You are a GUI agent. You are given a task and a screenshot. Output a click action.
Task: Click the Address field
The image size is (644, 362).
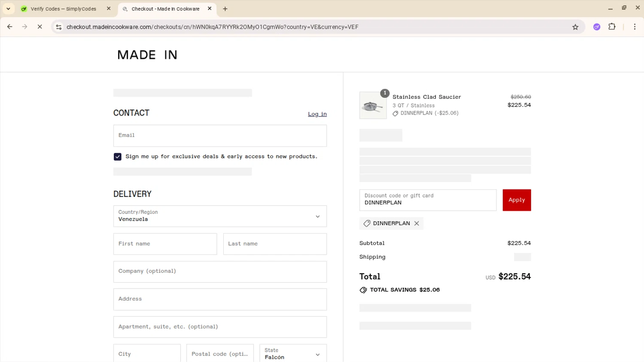pyautogui.click(x=220, y=299)
